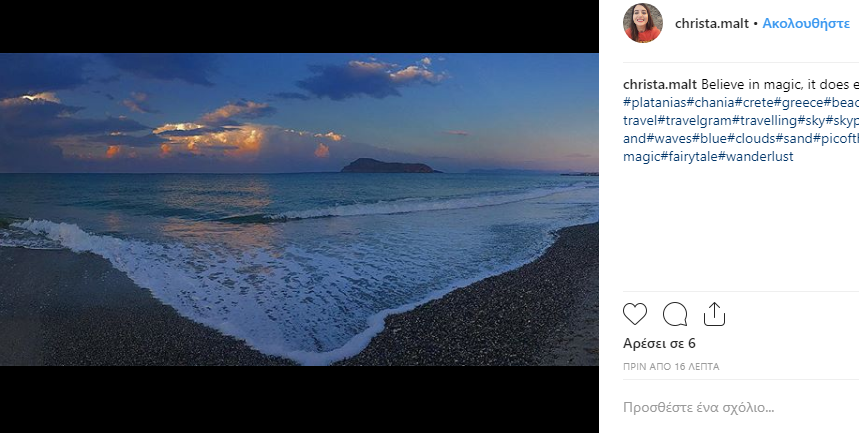This screenshot has width=859, height=433.
Task: Open the #wanderlust hashtag
Action: click(x=758, y=157)
